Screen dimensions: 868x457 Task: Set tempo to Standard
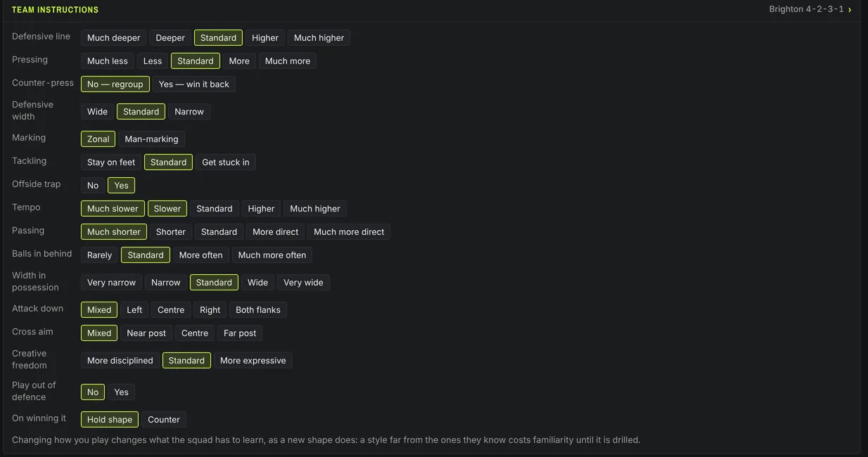point(215,209)
